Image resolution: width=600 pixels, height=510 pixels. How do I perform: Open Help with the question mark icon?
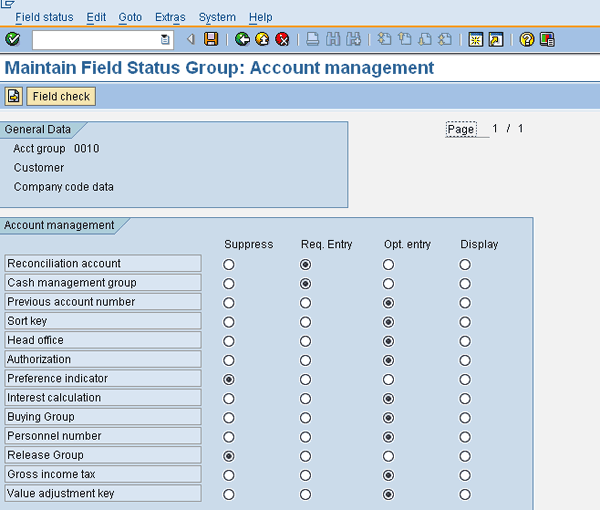(x=527, y=39)
